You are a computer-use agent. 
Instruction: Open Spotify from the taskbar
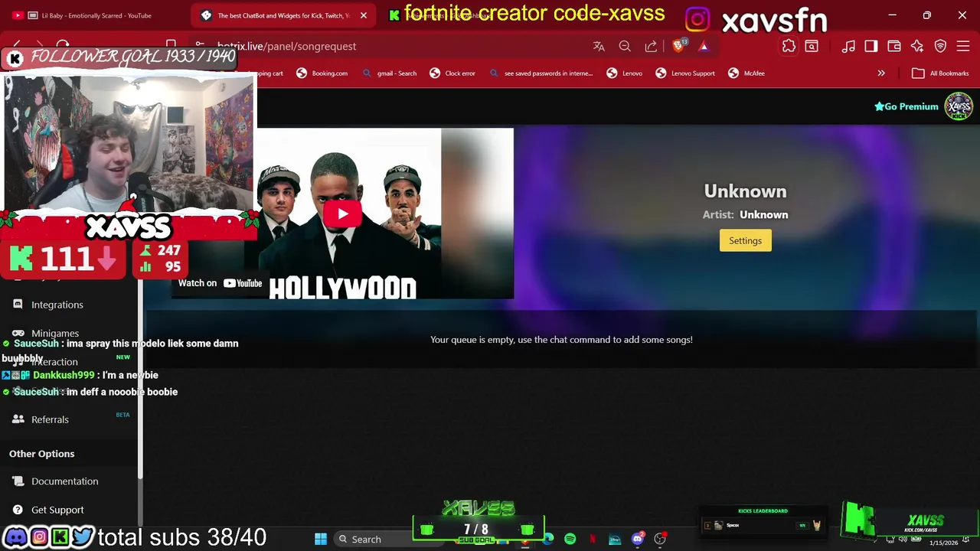(x=570, y=539)
